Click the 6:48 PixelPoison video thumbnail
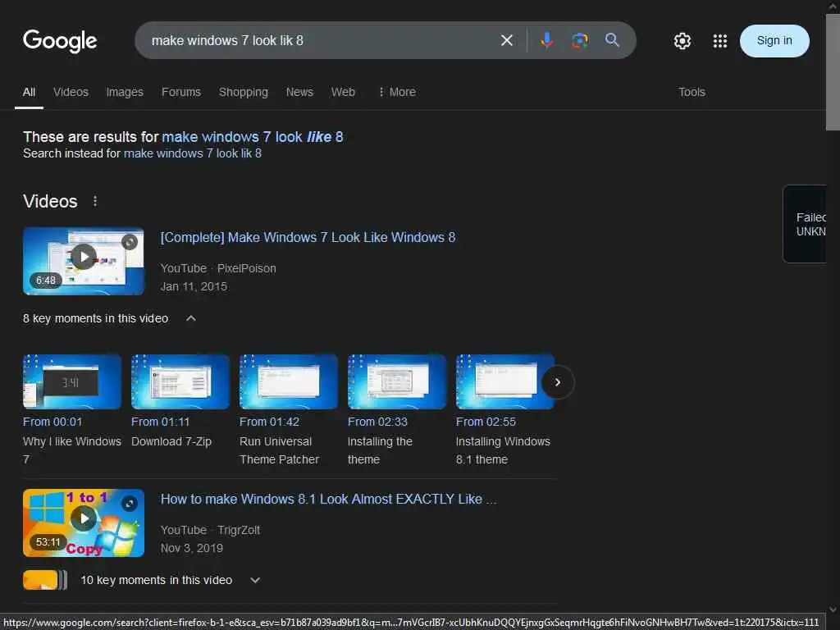 pyautogui.click(x=84, y=262)
